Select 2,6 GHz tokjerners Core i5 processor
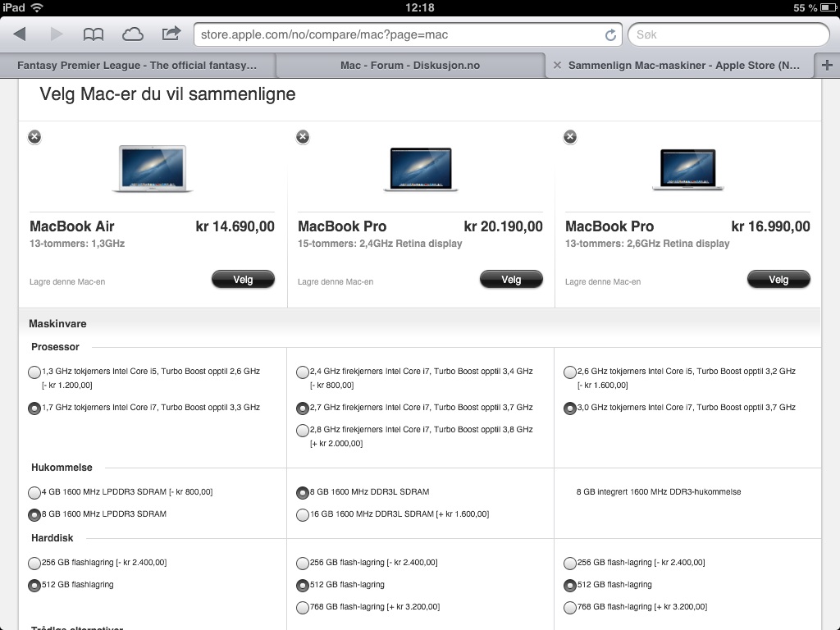 point(570,372)
